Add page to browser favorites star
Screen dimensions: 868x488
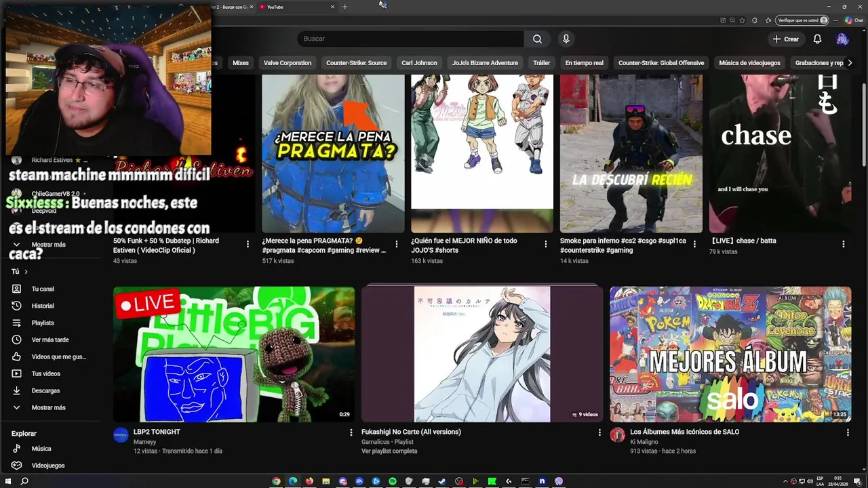pos(743,20)
